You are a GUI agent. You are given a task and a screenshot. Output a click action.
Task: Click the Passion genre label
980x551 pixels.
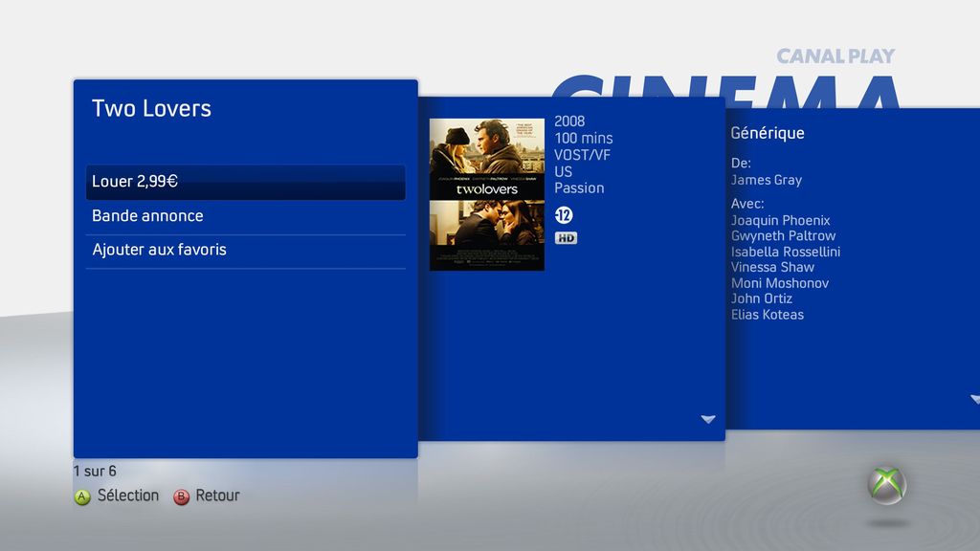pyautogui.click(x=579, y=188)
